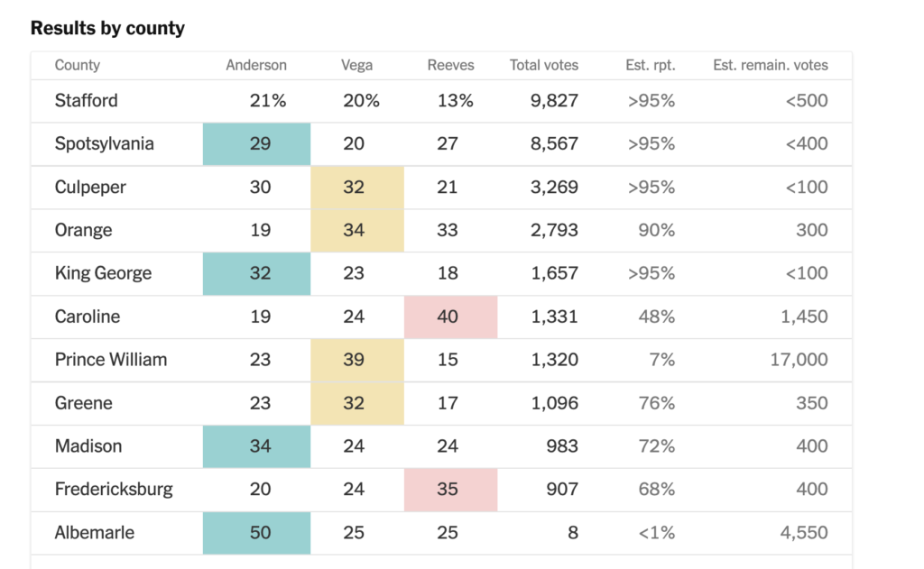Click the Reeves column header
Viewport: 924px width, 569px height.
(450, 65)
